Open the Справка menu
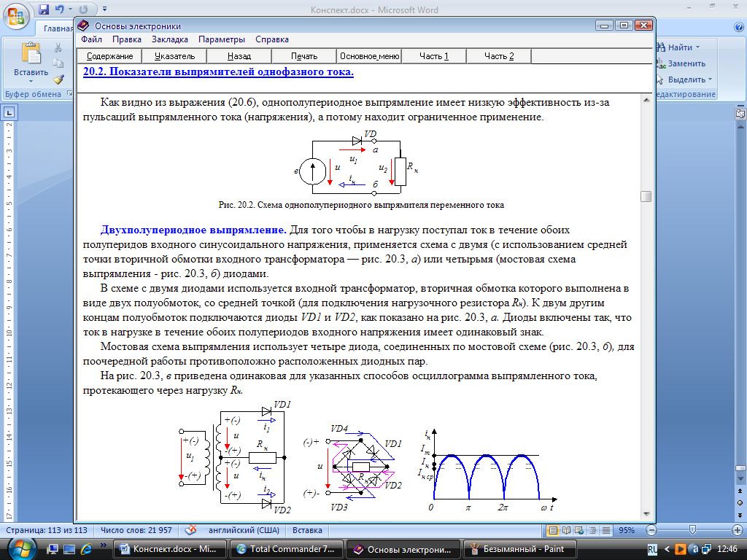747x560 pixels. [272, 39]
